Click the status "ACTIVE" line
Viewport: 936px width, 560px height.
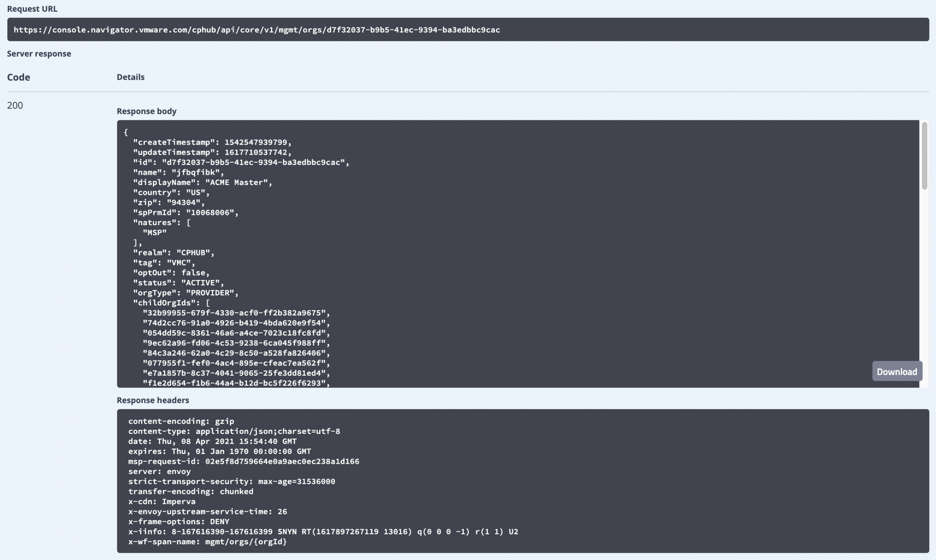tap(178, 283)
